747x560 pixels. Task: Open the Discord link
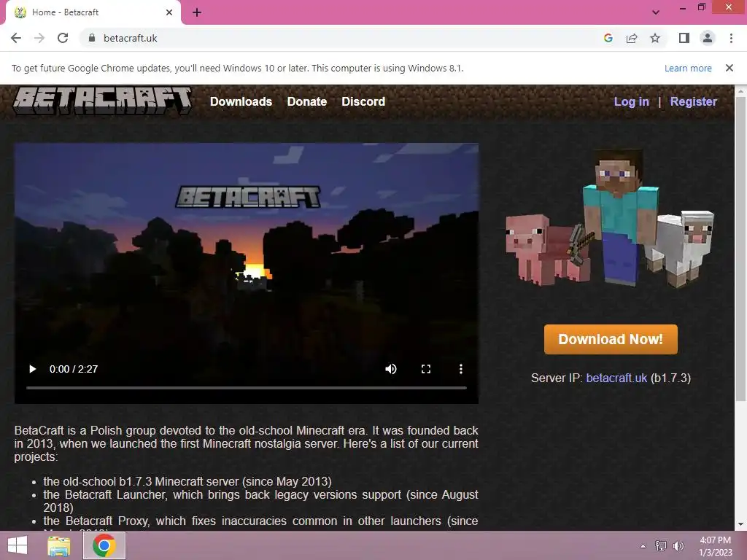pyautogui.click(x=363, y=101)
